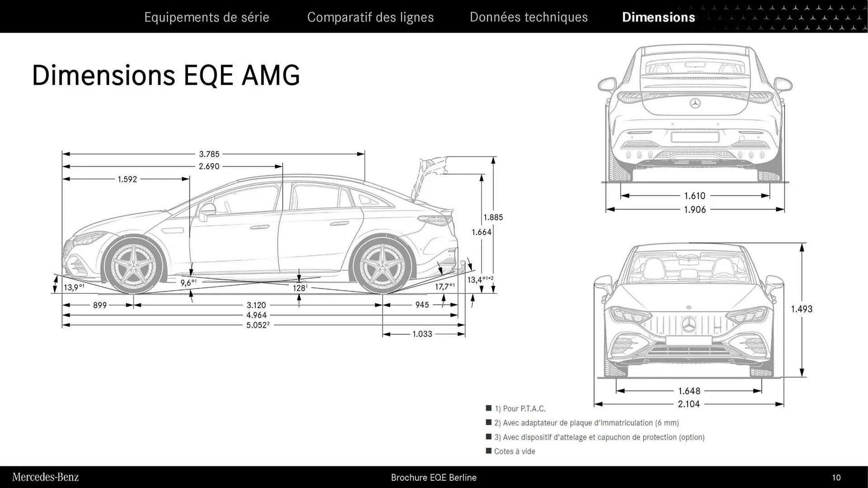This screenshot has height=488, width=868.
Task: Switch to 'Equipements de série' tab
Action: click(207, 17)
